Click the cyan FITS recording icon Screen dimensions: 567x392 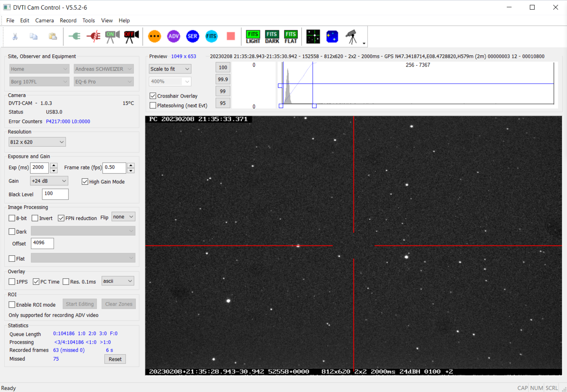211,36
